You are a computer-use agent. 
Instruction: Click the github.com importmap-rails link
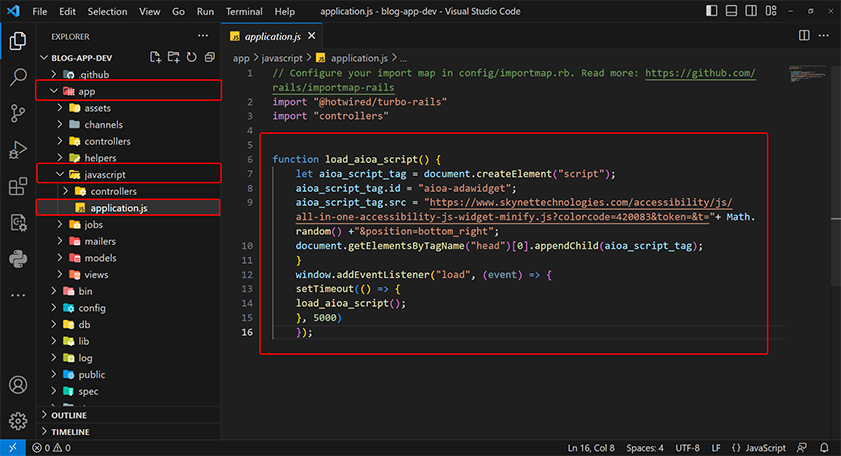(x=700, y=73)
